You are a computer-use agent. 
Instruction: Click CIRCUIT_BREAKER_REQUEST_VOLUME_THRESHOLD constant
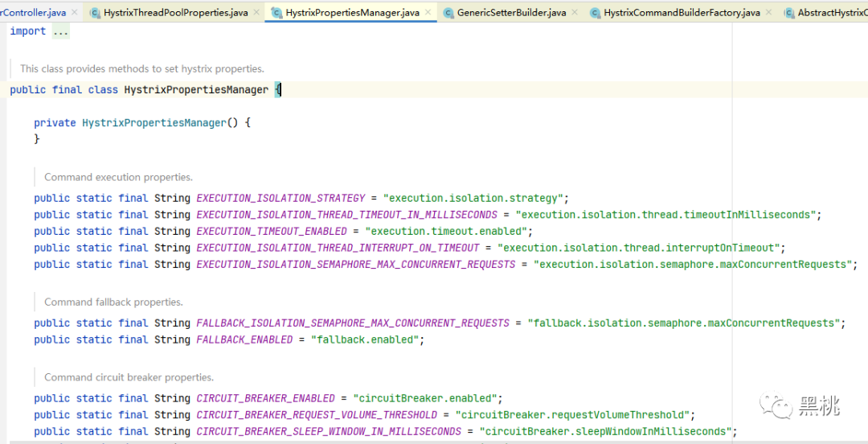tap(317, 415)
